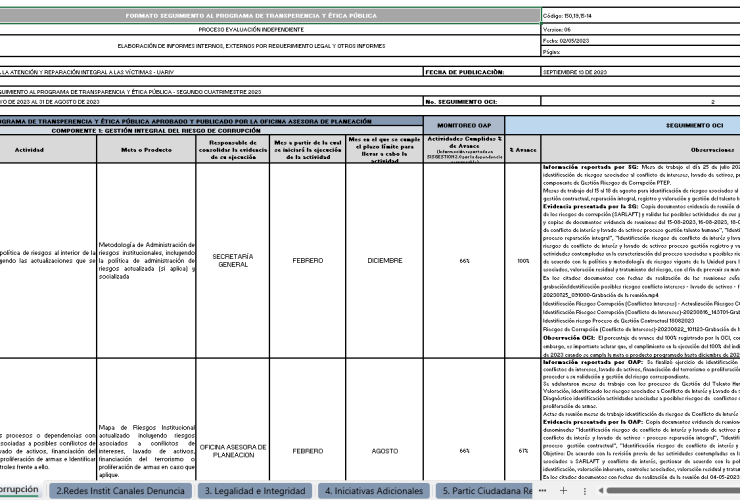
Task: Select the active Corrupción sheet tab
Action: (20, 490)
